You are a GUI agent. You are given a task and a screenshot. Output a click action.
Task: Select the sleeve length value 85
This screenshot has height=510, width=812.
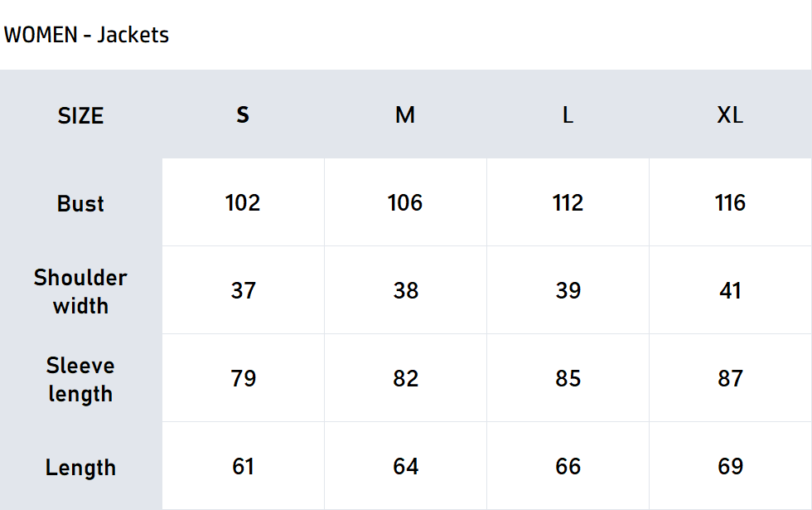click(x=568, y=379)
